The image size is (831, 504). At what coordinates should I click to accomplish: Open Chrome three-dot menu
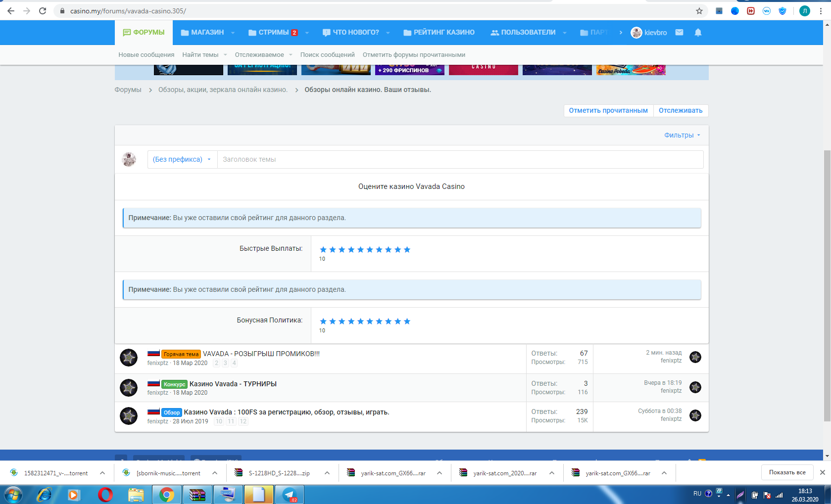[821, 11]
